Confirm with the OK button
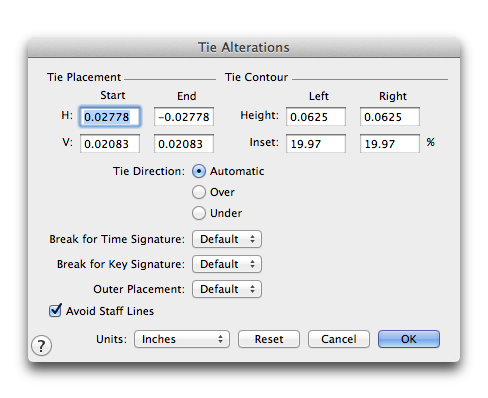The image size is (488, 398). [409, 339]
